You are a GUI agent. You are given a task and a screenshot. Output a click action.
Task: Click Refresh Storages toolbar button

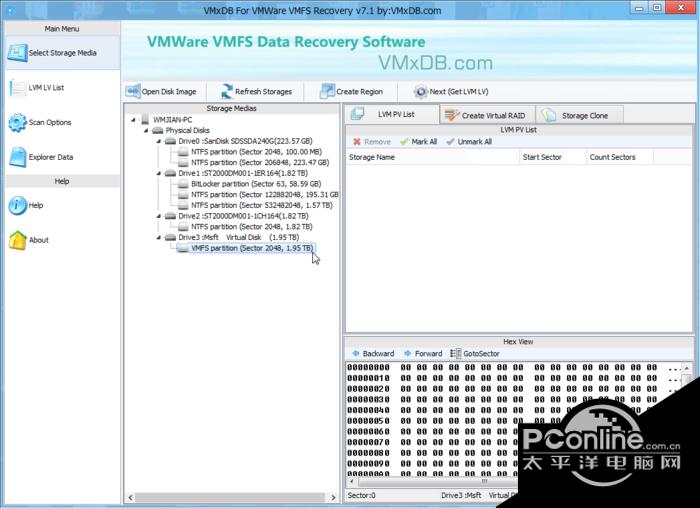(x=256, y=92)
